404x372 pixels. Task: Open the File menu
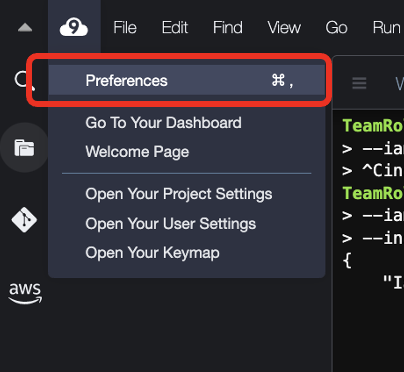click(x=125, y=27)
